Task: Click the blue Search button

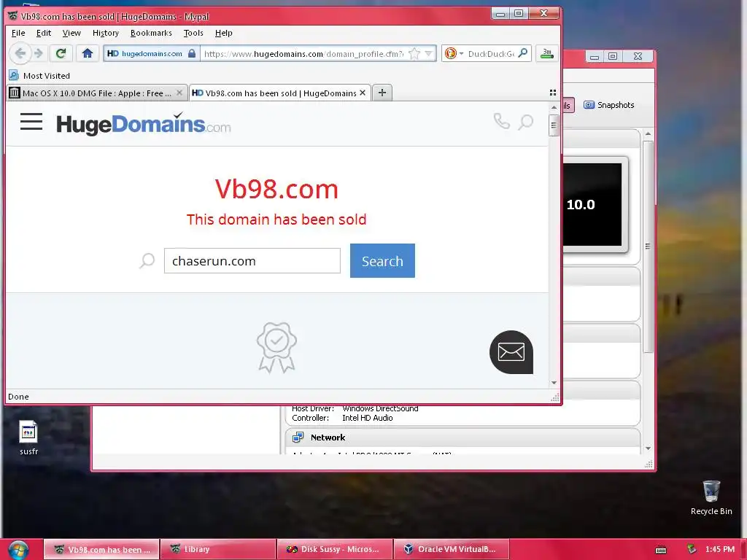Action: click(382, 260)
